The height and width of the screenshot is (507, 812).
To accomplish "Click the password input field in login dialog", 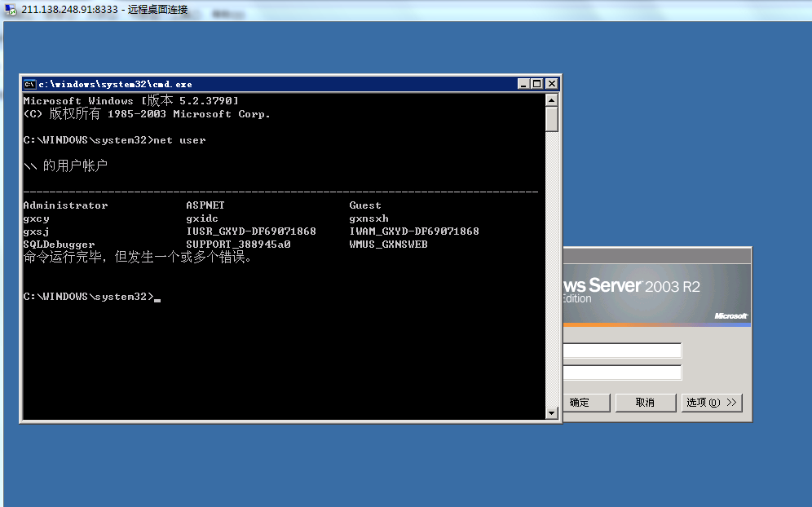I will point(623,373).
